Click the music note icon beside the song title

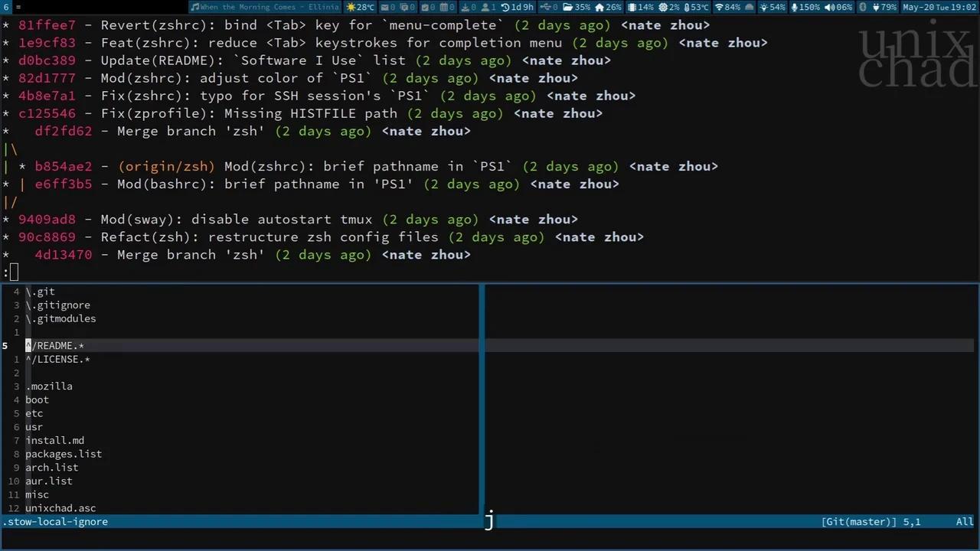pyautogui.click(x=194, y=7)
